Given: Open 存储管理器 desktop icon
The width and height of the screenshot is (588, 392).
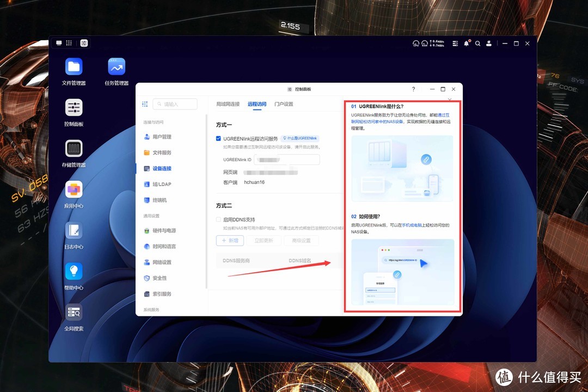Looking at the screenshot, I should coord(73,149).
